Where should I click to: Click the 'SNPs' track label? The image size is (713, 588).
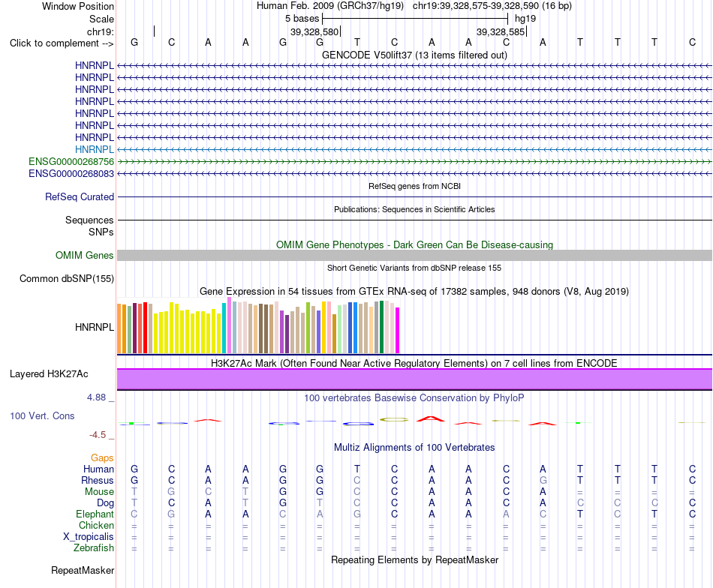coord(101,232)
